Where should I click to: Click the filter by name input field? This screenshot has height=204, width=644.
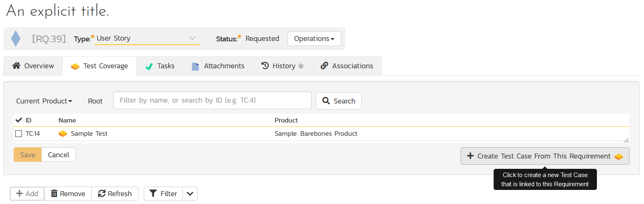212,101
